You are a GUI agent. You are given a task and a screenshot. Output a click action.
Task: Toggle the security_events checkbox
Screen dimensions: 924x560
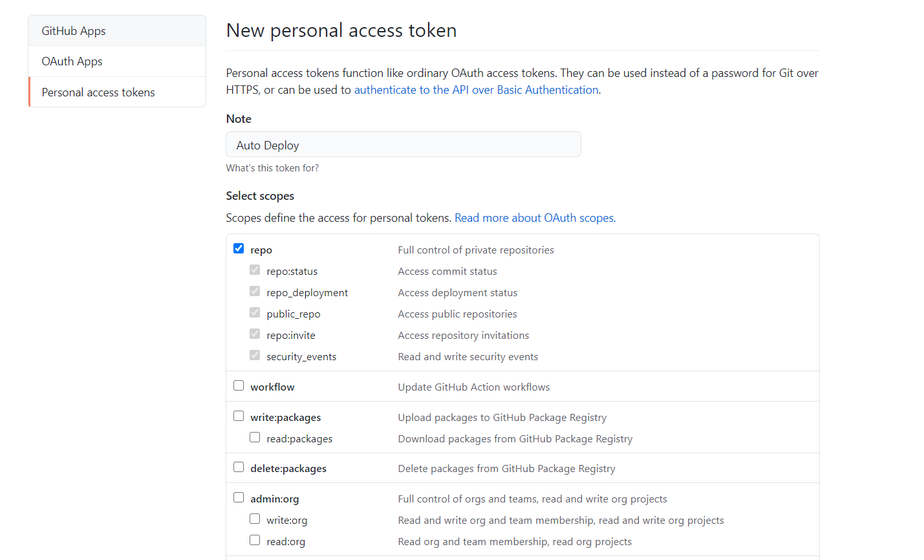pyautogui.click(x=255, y=355)
